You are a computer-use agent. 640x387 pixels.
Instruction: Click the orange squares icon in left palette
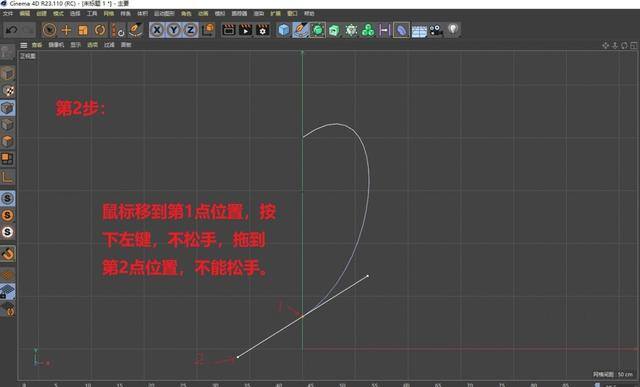click(x=7, y=159)
